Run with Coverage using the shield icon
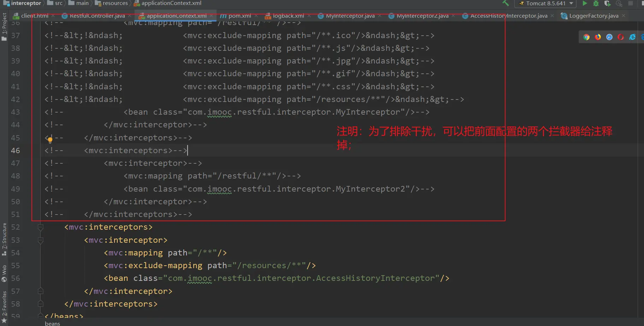Viewport: 644px width, 326px height. (607, 4)
